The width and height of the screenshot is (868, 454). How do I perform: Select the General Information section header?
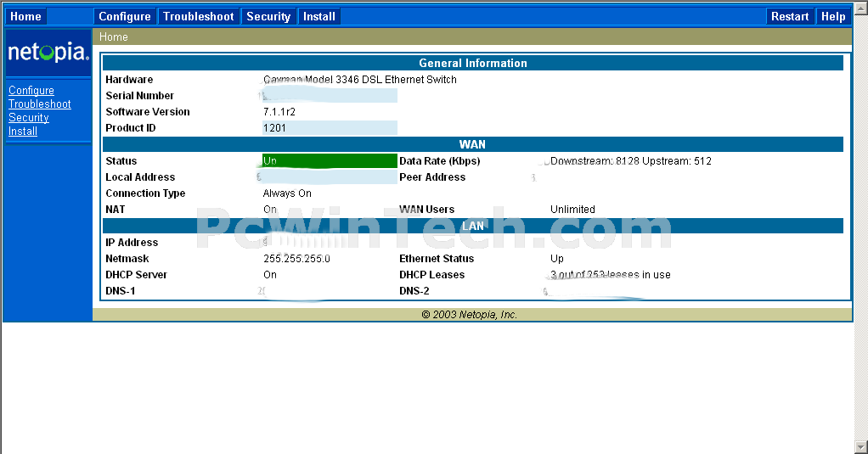click(473, 63)
